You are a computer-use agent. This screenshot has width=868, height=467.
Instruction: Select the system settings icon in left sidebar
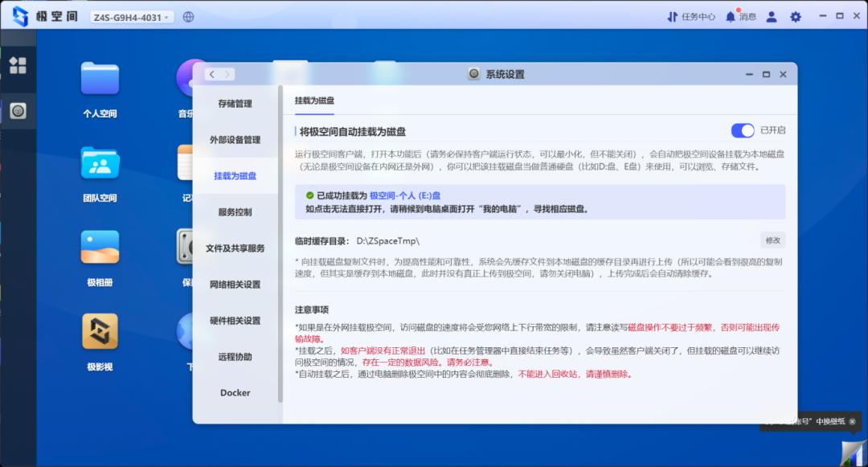(18, 111)
